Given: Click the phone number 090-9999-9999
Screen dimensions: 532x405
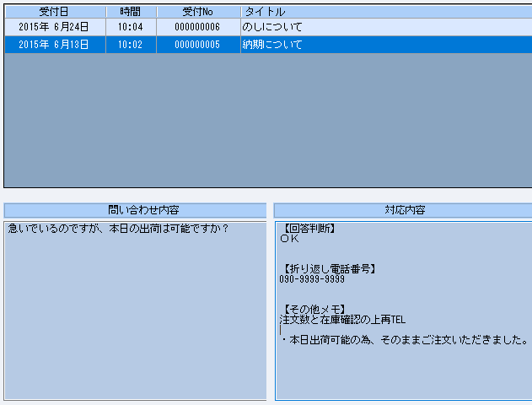Looking at the screenshot, I should 312,279.
